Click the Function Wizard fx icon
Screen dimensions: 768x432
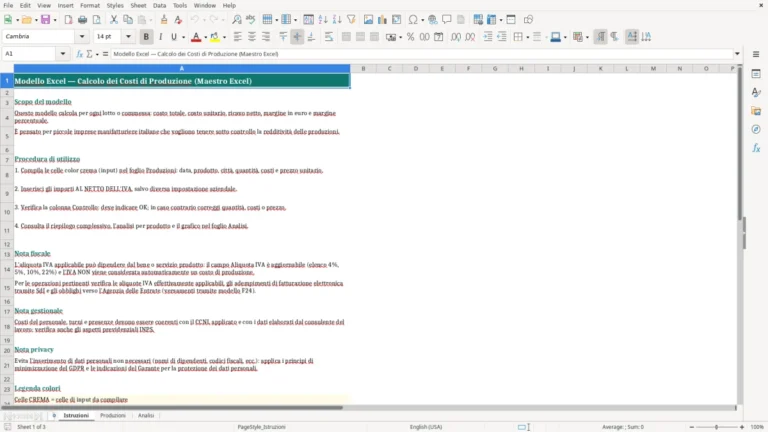[79, 54]
